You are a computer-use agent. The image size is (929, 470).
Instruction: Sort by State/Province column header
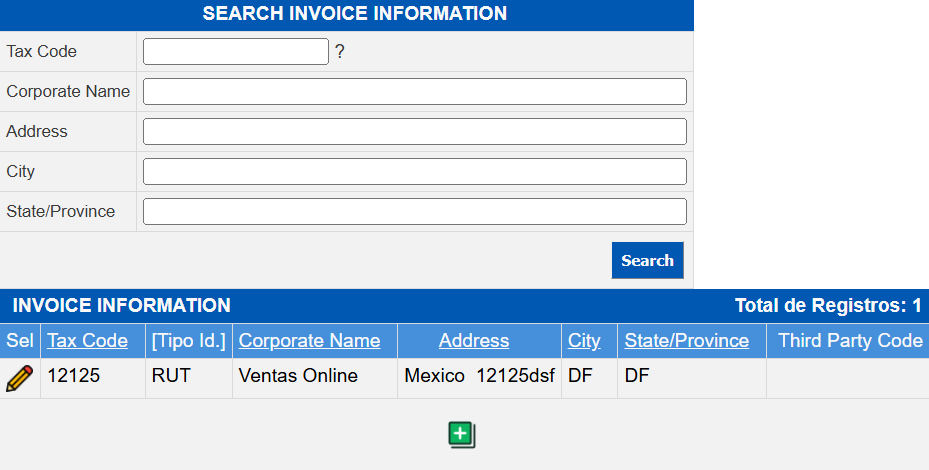tap(686, 341)
